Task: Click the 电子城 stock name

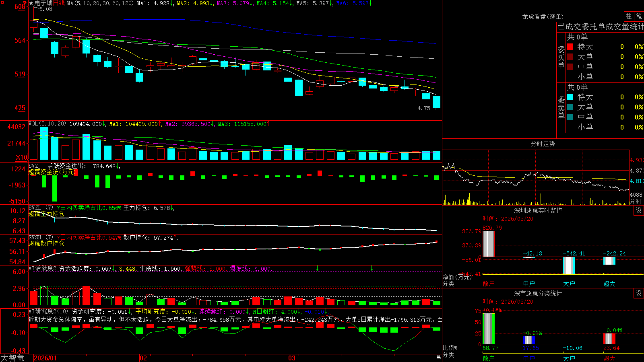Action: (x=43, y=3)
